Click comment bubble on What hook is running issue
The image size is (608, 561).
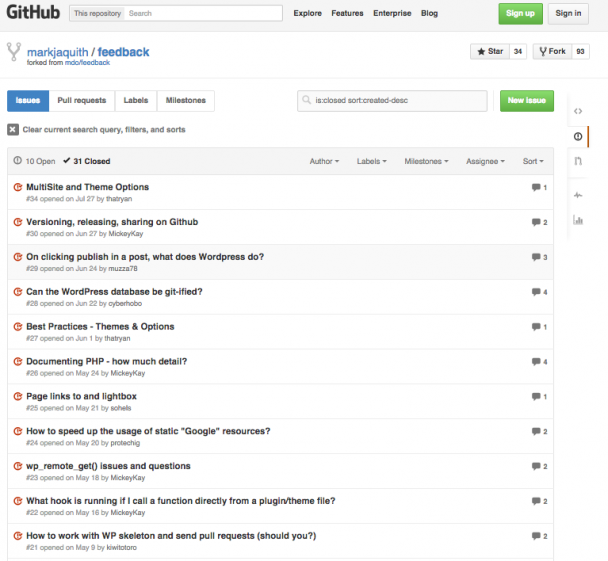(536, 501)
